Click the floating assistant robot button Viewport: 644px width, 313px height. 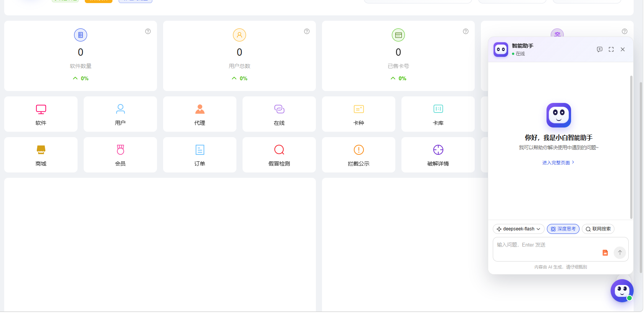[622, 291]
